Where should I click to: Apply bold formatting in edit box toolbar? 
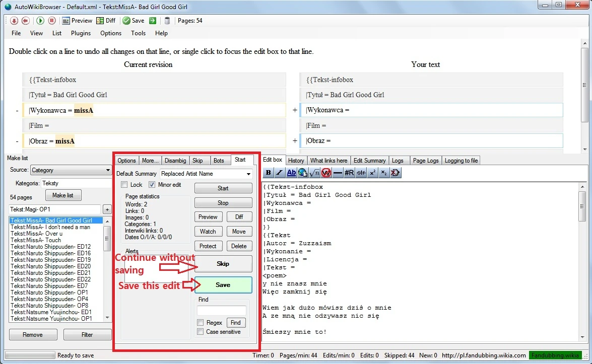(x=269, y=173)
